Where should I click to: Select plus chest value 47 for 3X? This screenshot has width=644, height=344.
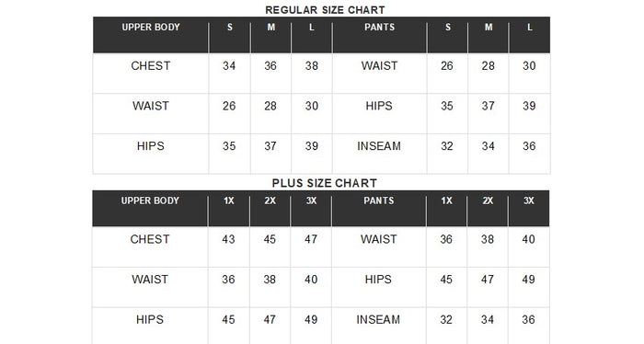(x=311, y=239)
